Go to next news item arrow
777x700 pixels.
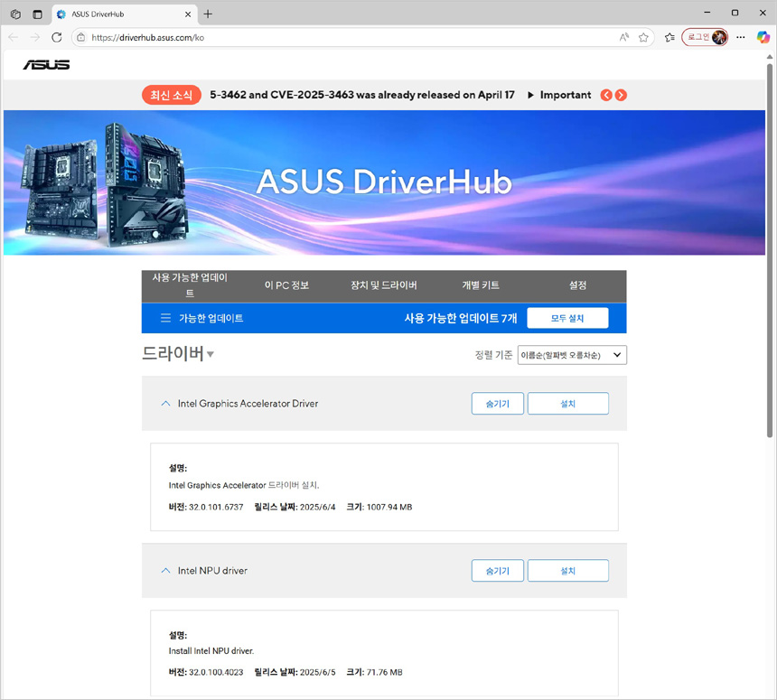click(x=621, y=95)
